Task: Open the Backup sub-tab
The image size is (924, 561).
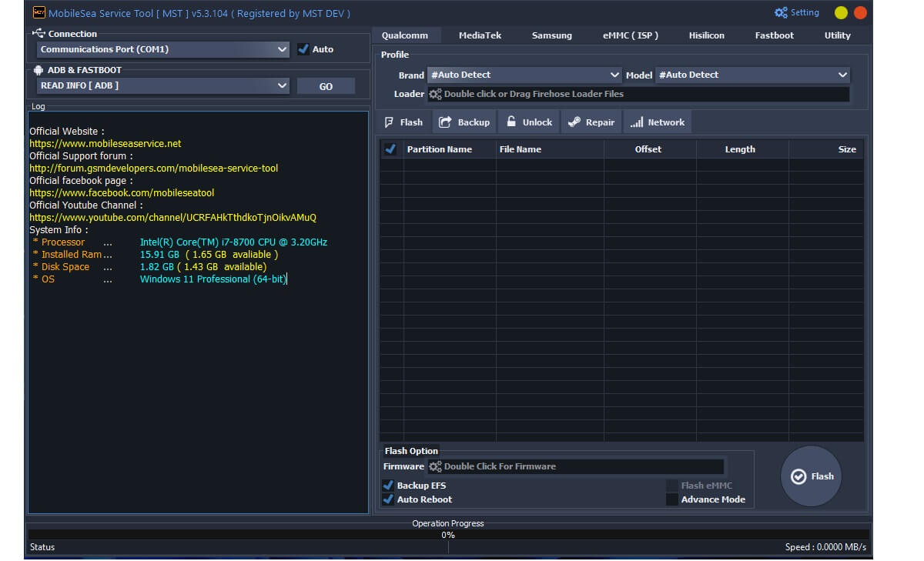Action: coord(464,122)
